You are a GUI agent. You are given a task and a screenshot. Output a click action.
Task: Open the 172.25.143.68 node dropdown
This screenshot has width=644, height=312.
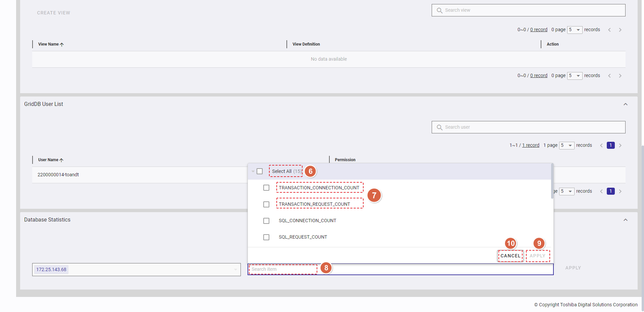click(235, 269)
